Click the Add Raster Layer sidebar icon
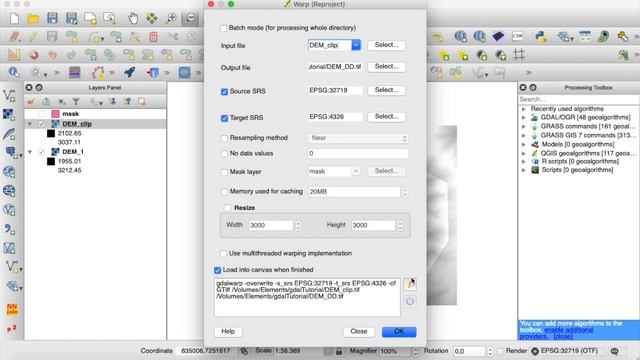640x360 pixels. (x=9, y=115)
